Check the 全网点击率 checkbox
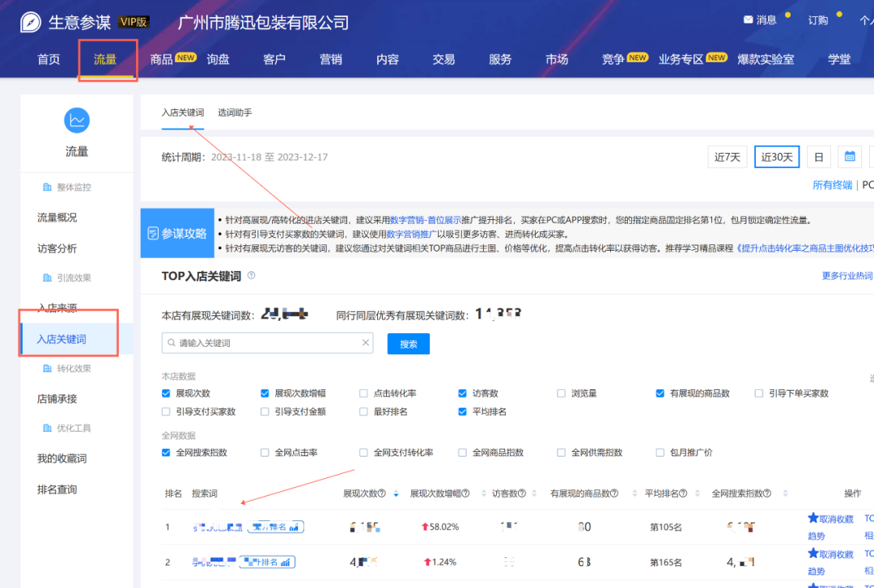Viewport: 874px width, 588px height. point(265,452)
